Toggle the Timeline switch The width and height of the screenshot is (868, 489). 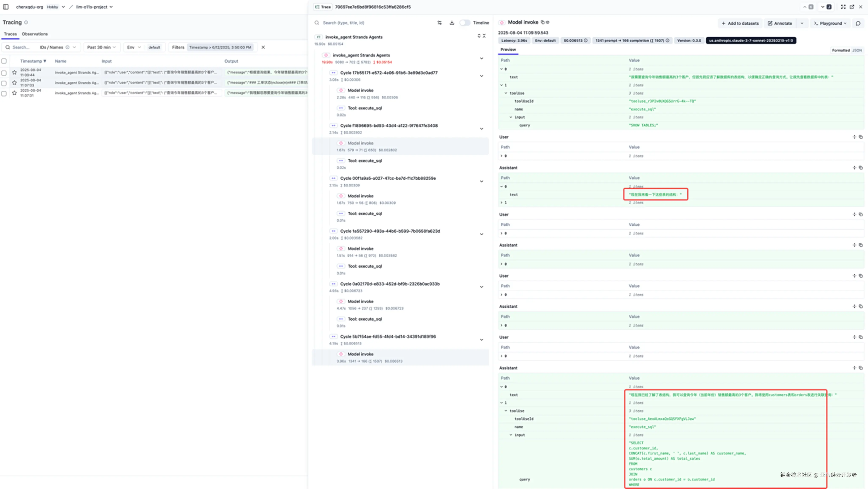tap(465, 23)
